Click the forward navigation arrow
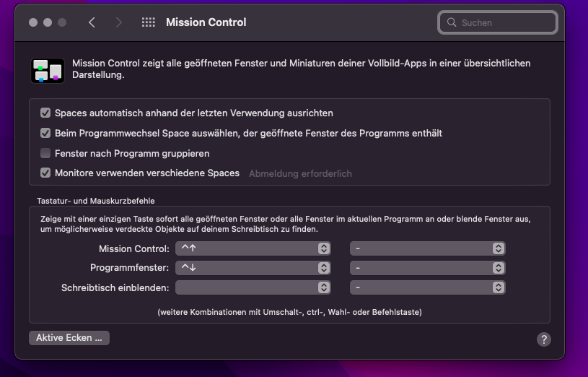The width and height of the screenshot is (588, 377). click(119, 22)
